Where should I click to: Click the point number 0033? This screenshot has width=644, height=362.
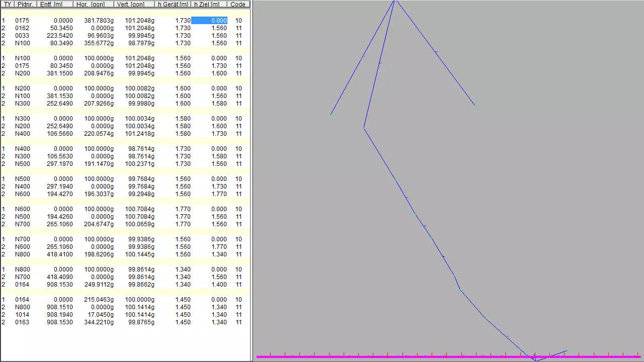tap(22, 36)
